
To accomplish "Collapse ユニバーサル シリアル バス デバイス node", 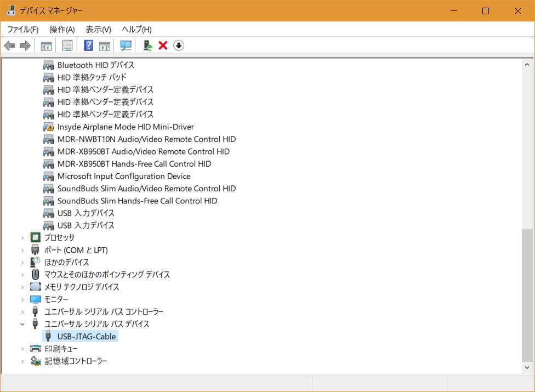I will click(x=22, y=324).
